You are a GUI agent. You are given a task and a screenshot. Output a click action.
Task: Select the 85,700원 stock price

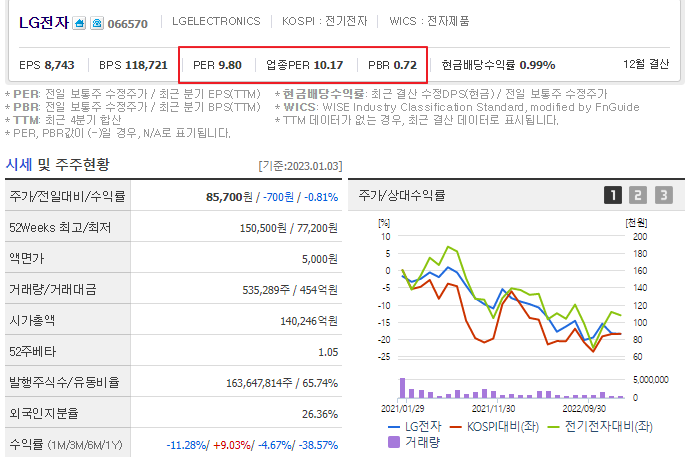click(229, 197)
